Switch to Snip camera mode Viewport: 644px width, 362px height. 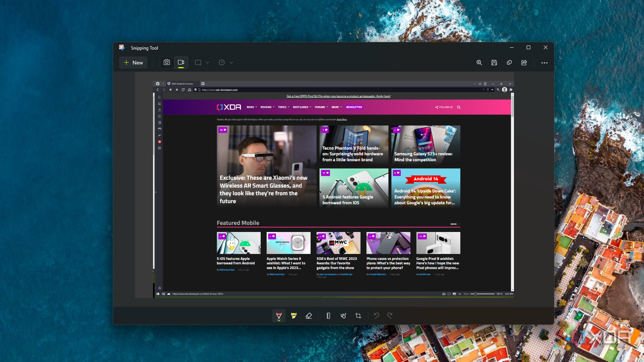click(x=167, y=62)
